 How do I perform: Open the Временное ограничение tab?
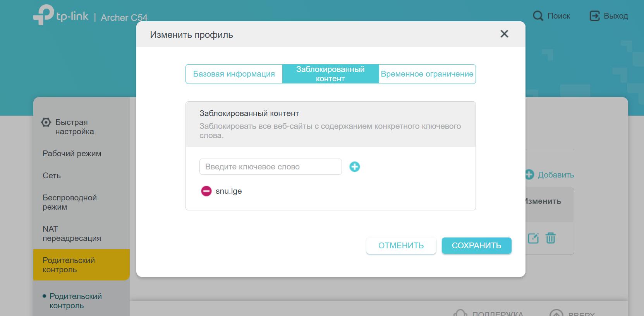point(427,74)
